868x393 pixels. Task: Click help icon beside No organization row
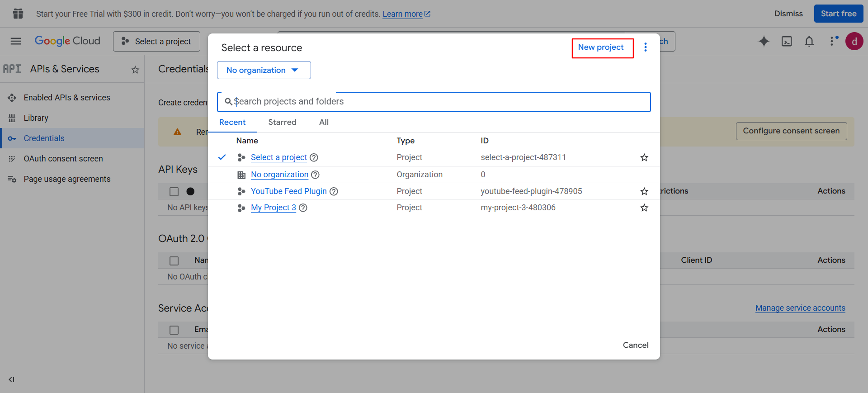coord(316,175)
